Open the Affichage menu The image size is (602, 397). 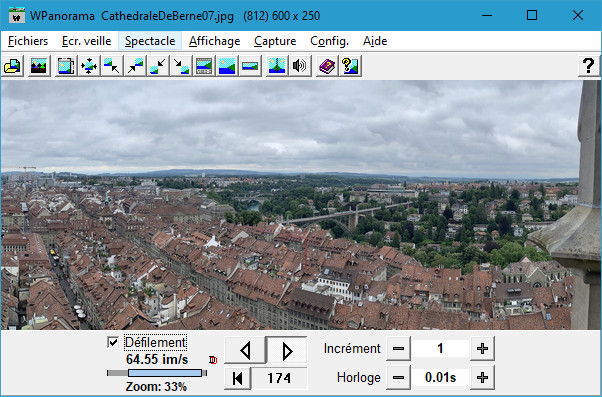click(215, 41)
